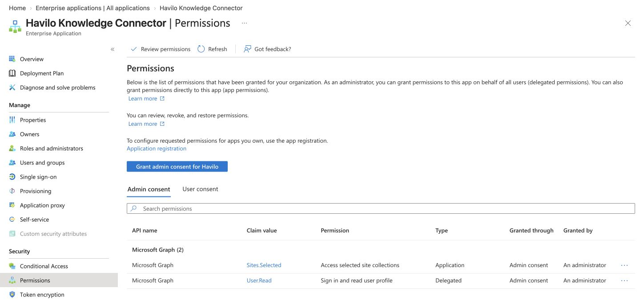Click the 'Delegated' type cell

[448, 280]
